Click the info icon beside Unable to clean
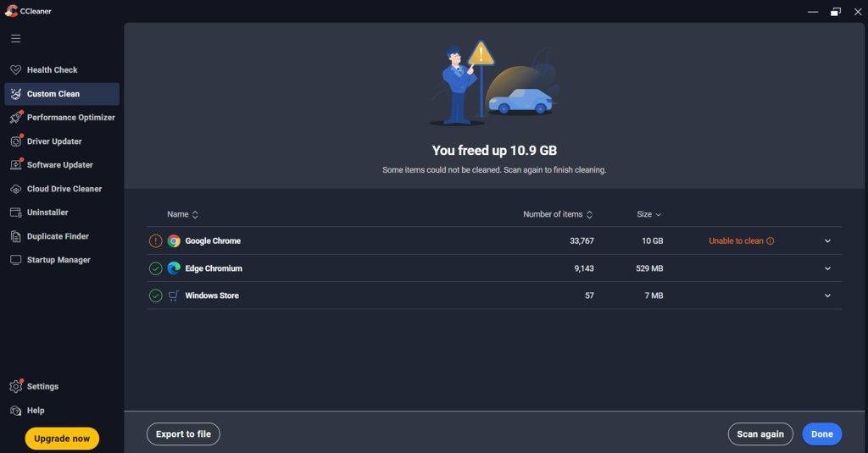This screenshot has width=868, height=453. click(770, 240)
